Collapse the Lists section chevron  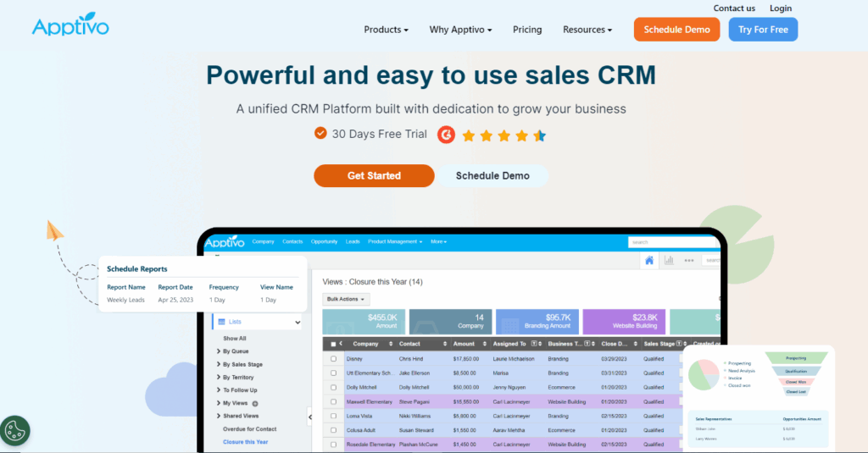pyautogui.click(x=298, y=322)
